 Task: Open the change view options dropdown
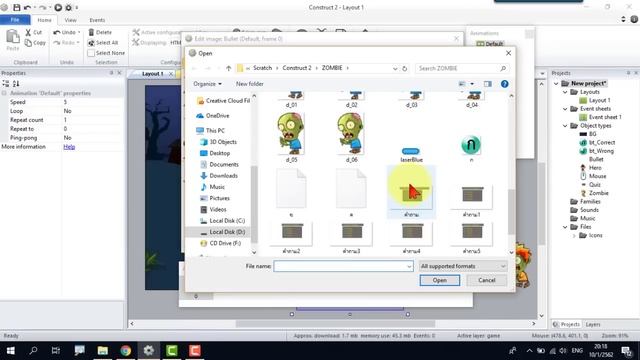472,84
